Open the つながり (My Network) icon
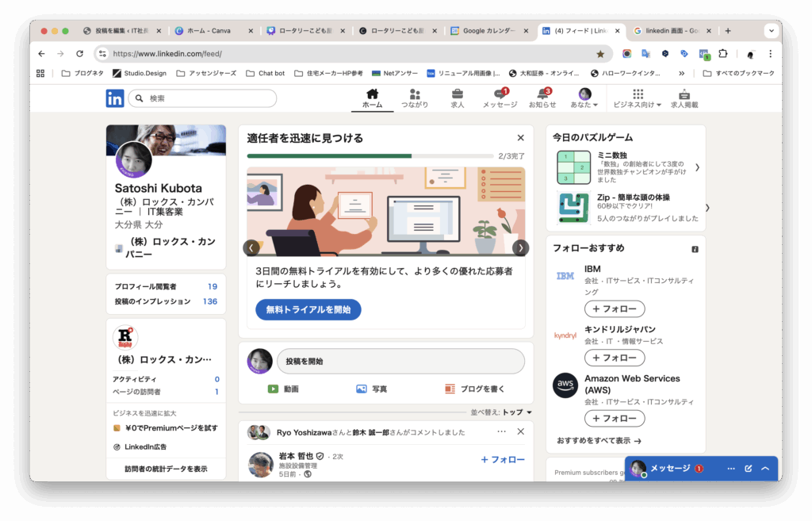Viewport: 812px width, 521px height. (x=415, y=94)
